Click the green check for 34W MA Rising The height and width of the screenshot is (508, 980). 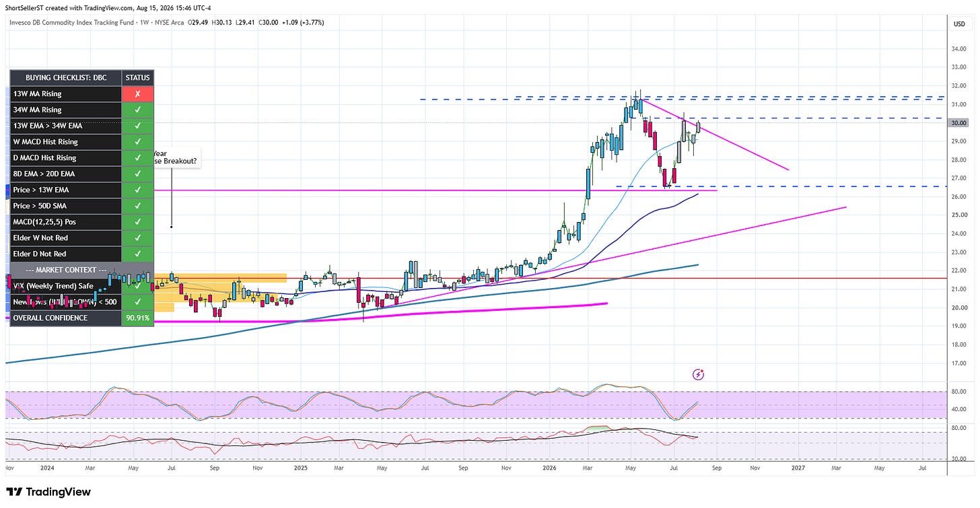point(137,110)
